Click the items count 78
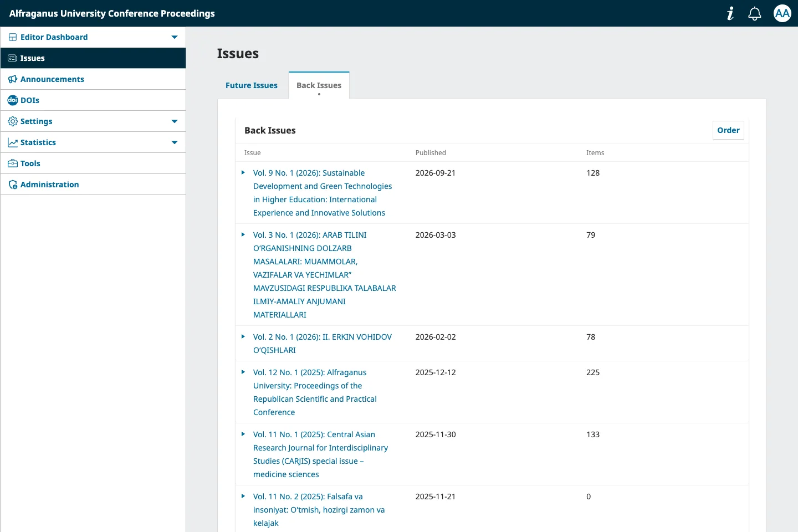The width and height of the screenshot is (798, 532). point(591,337)
